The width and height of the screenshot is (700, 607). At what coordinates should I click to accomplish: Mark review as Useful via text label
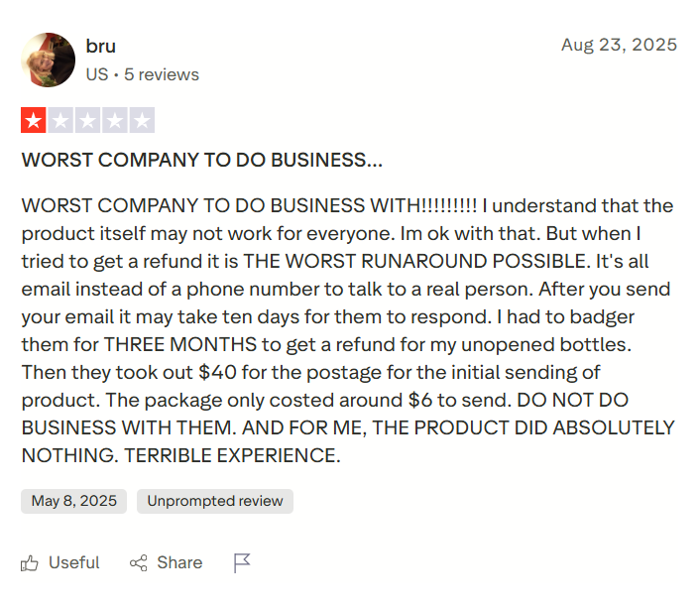point(74,563)
